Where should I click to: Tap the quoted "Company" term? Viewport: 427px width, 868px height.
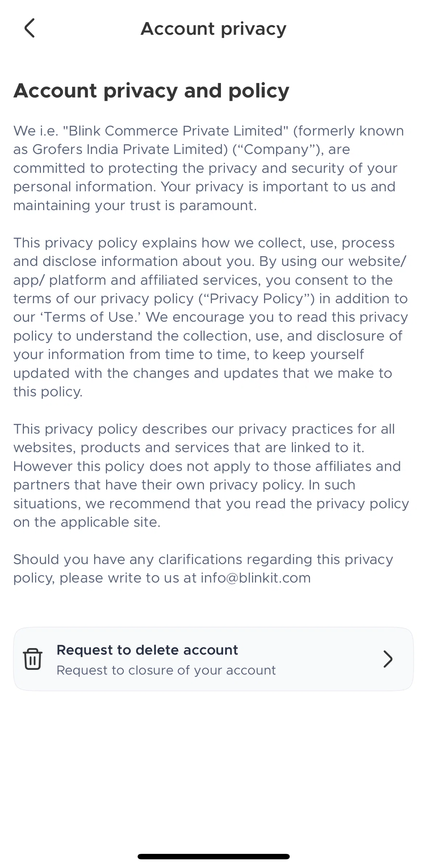point(278,149)
